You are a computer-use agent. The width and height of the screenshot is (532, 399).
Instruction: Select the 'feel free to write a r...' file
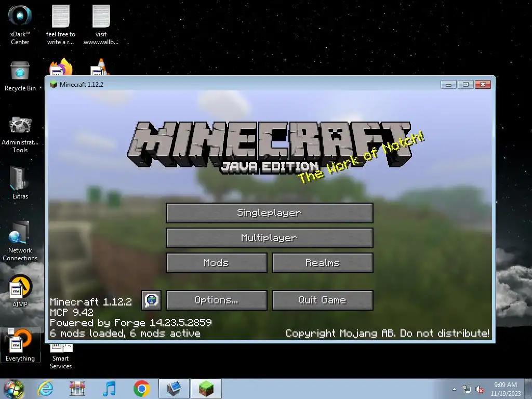[60, 24]
